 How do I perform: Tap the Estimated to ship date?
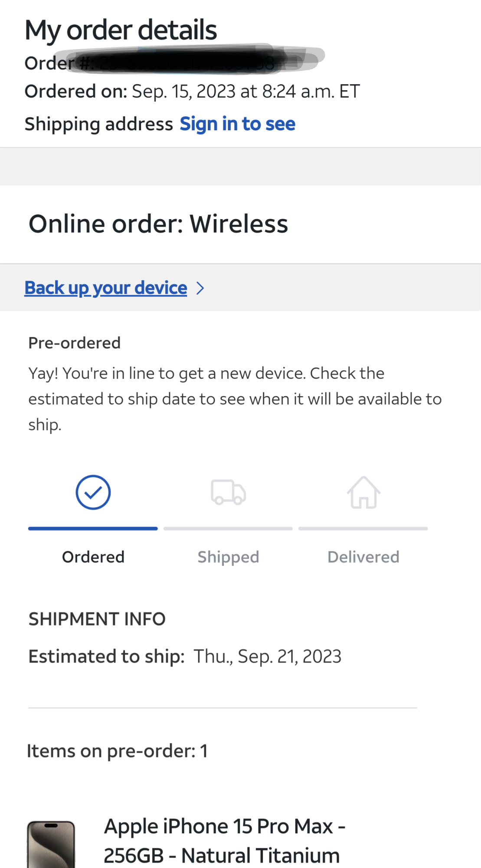pos(268,656)
